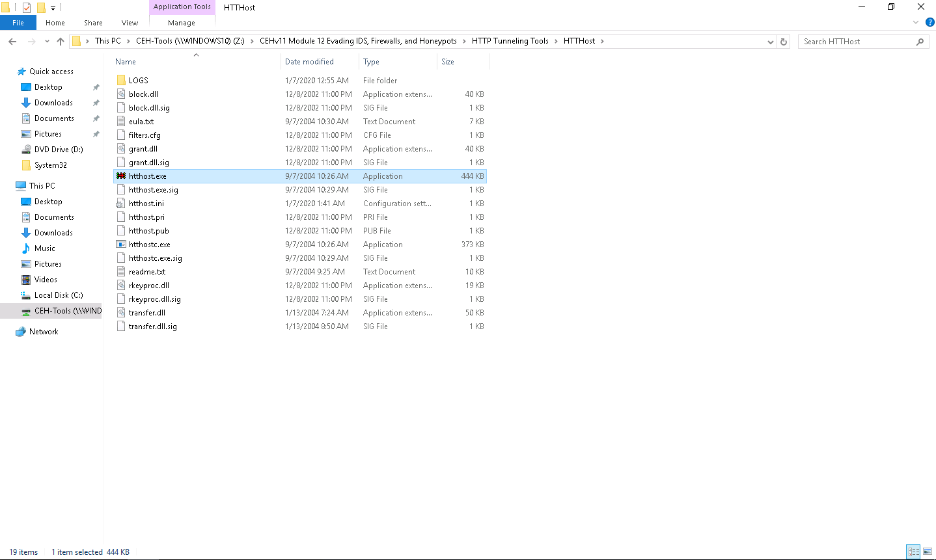Select filters.cfg file name
This screenshot has width=936, height=560.
click(145, 135)
